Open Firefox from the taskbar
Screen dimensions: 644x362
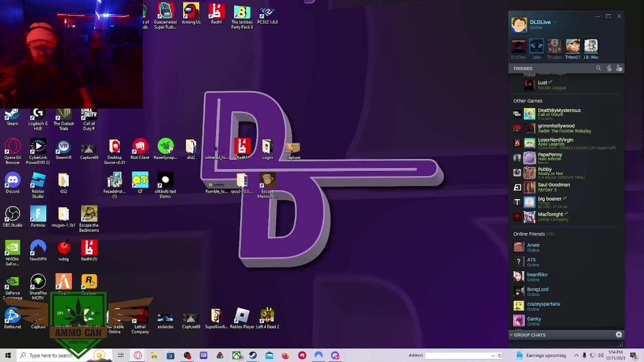pyautogui.click(x=285, y=355)
